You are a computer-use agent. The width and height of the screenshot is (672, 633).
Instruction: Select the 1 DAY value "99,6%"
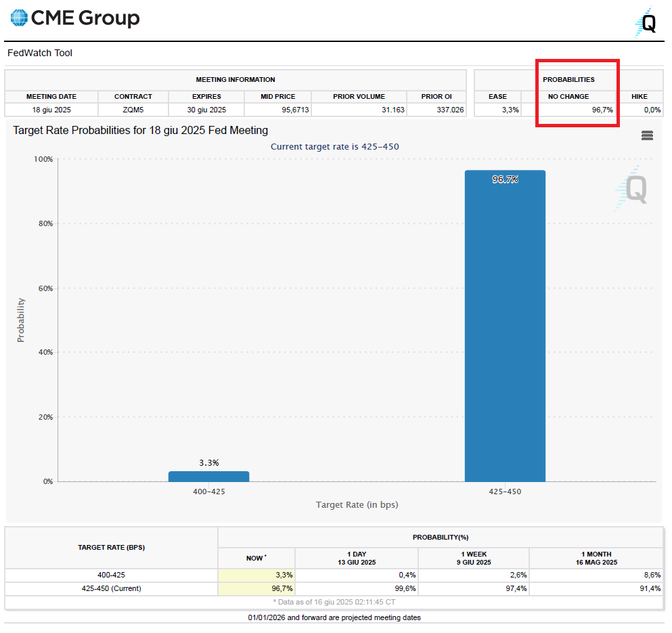[x=405, y=588]
